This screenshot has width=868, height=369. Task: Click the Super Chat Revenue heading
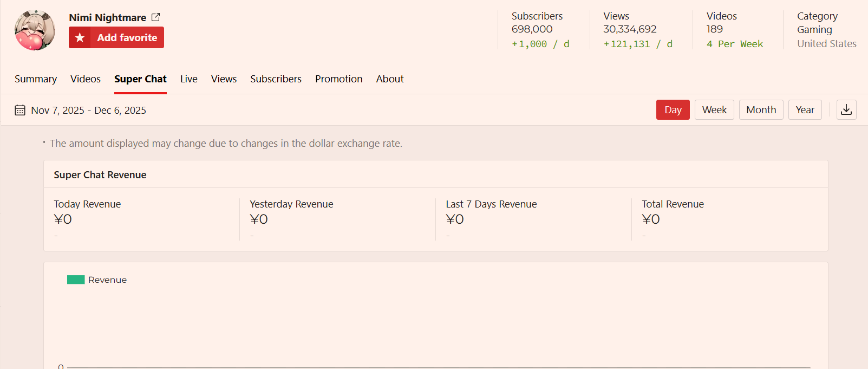(100, 175)
